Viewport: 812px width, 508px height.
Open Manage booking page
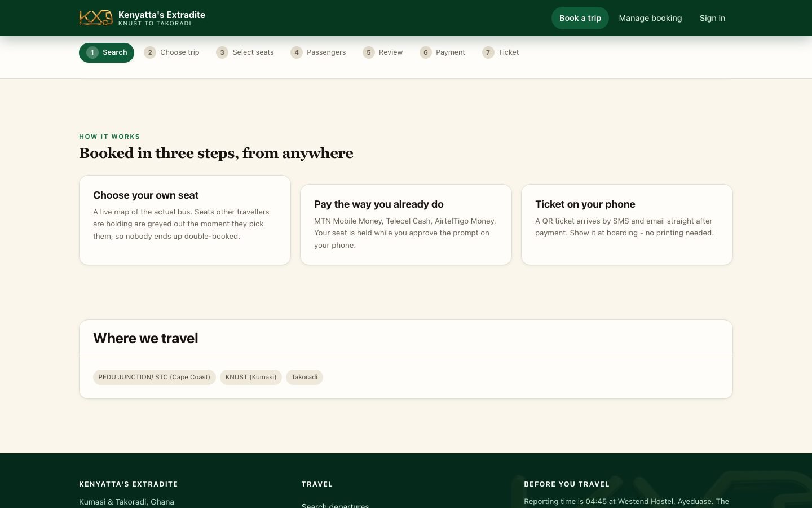click(650, 18)
